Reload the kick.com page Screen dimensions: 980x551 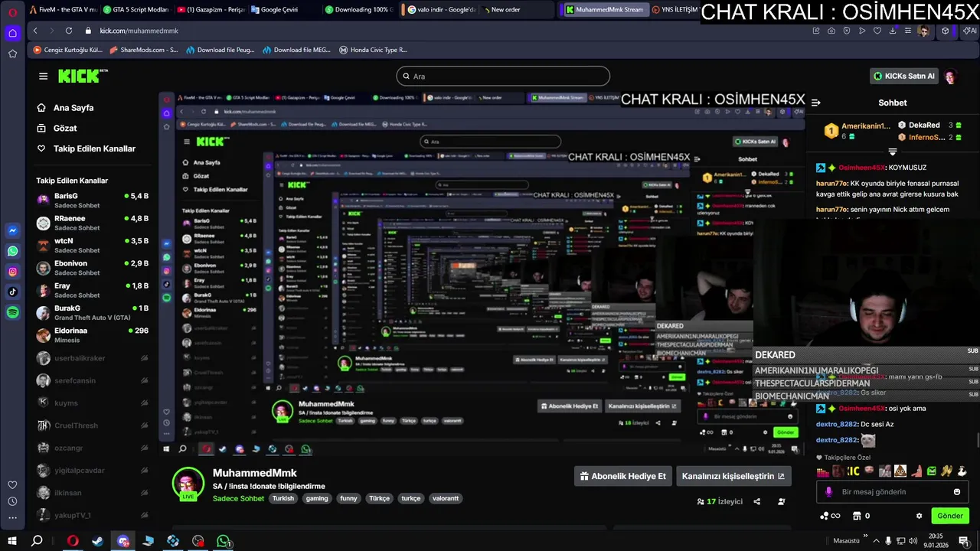[69, 31]
